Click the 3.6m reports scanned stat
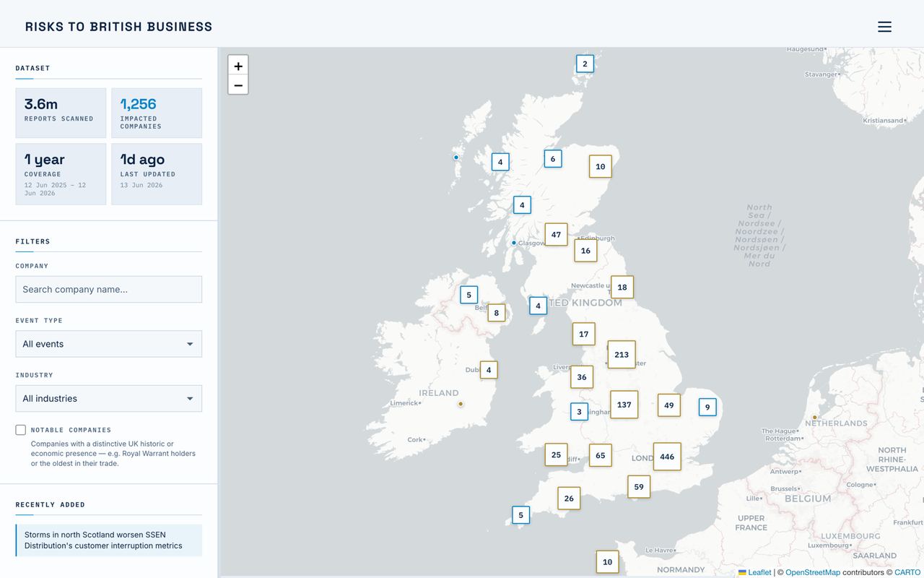Viewport: 924px width, 578px height. point(61,113)
